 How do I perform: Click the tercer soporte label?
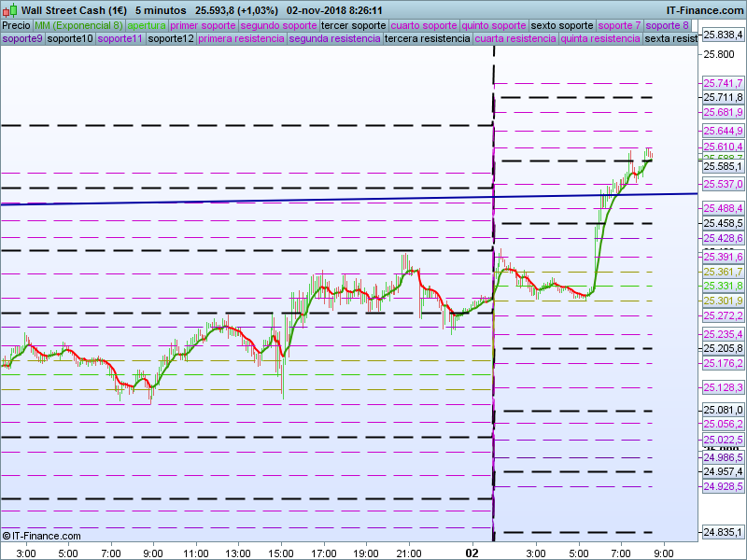(x=352, y=25)
